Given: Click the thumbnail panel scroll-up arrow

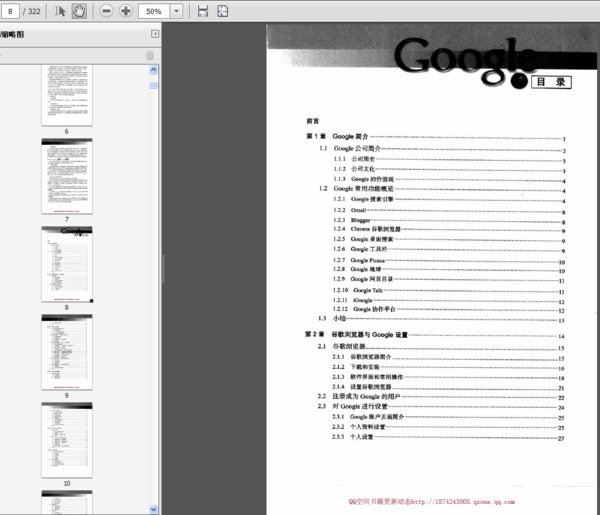Looking at the screenshot, I should pyautogui.click(x=153, y=70).
